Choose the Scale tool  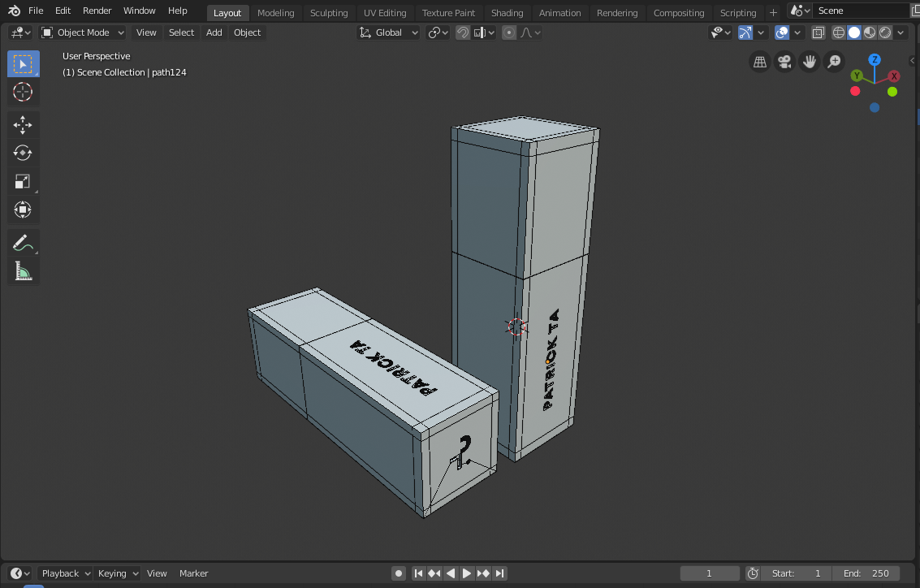pyautogui.click(x=23, y=181)
